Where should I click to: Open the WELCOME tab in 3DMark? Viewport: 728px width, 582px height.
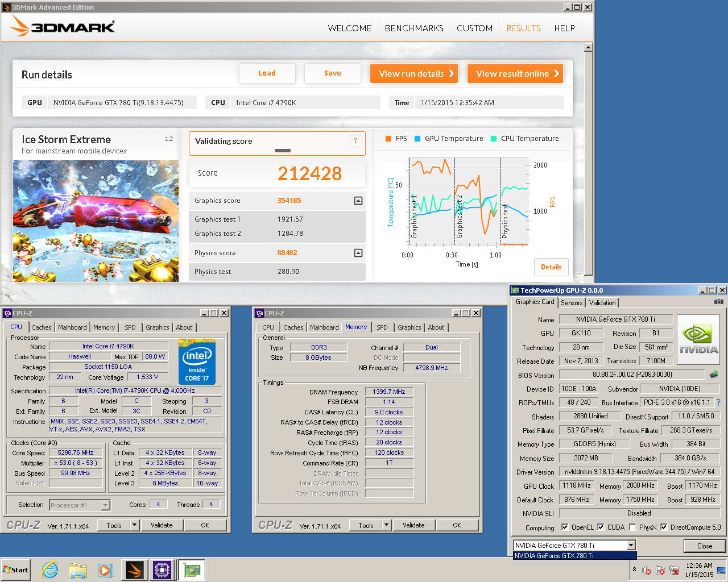[x=350, y=28]
